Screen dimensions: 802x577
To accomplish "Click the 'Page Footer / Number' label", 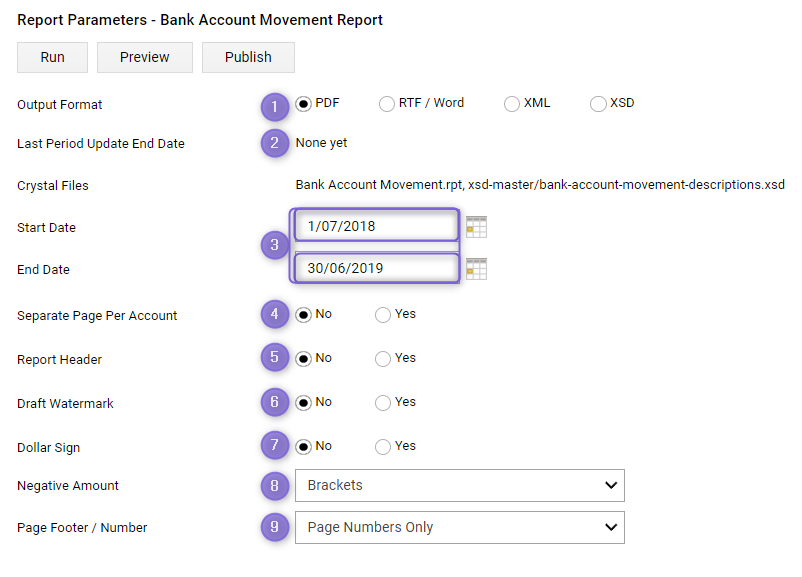I will pyautogui.click(x=82, y=527).
